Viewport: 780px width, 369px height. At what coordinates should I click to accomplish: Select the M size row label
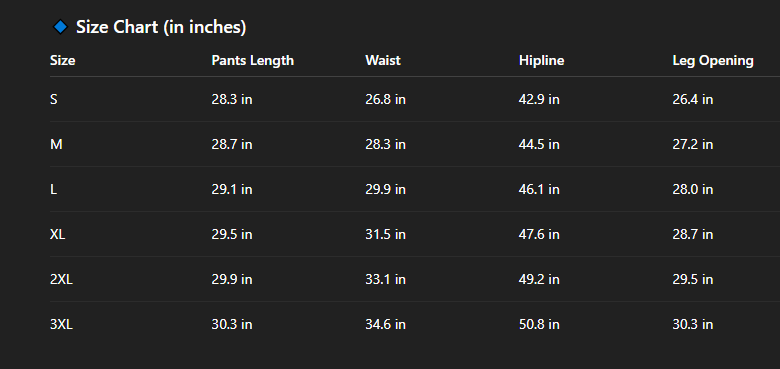tap(56, 144)
